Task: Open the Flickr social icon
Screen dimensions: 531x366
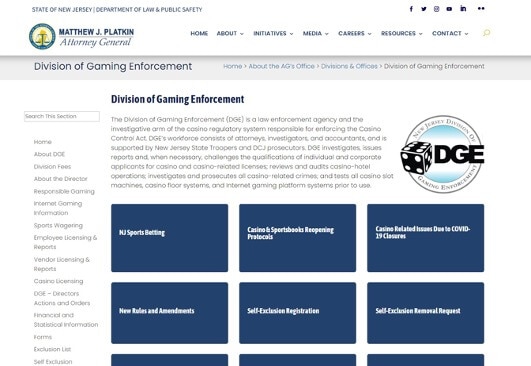Action: click(x=481, y=8)
